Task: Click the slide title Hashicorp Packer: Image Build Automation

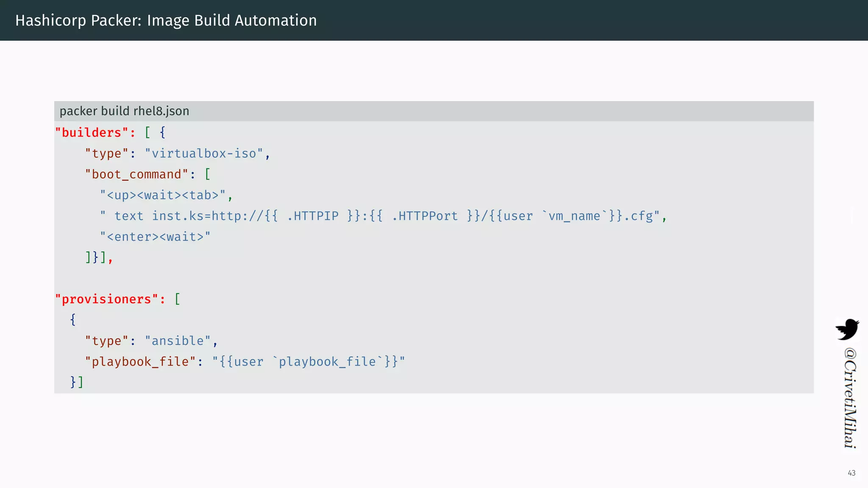Action: [x=166, y=20]
